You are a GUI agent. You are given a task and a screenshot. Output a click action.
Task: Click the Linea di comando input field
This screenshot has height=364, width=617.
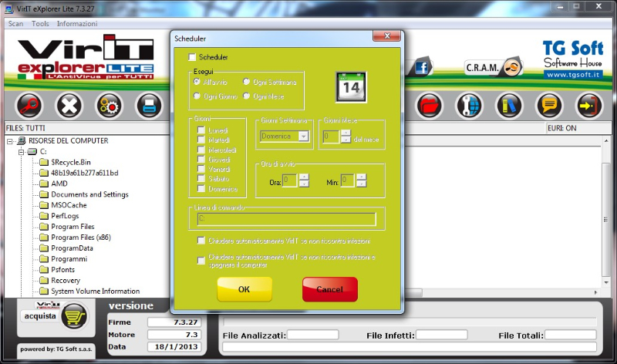pos(285,220)
